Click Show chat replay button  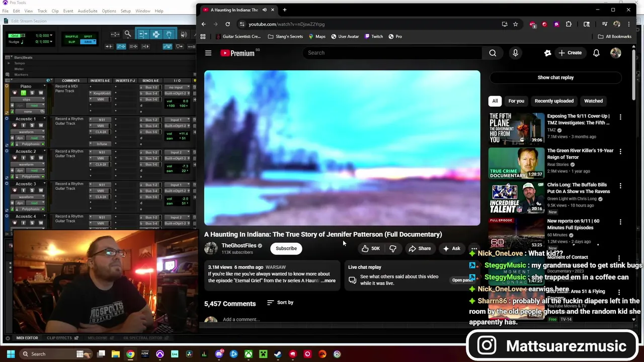click(x=555, y=77)
